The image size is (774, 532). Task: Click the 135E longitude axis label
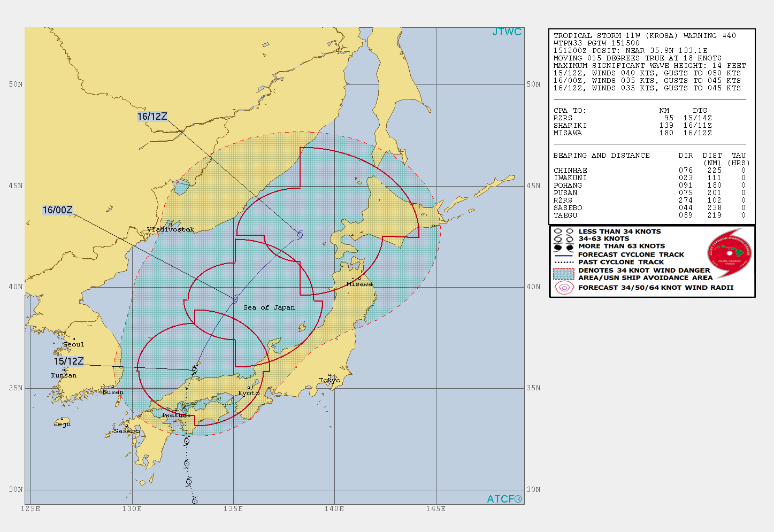tap(233, 508)
